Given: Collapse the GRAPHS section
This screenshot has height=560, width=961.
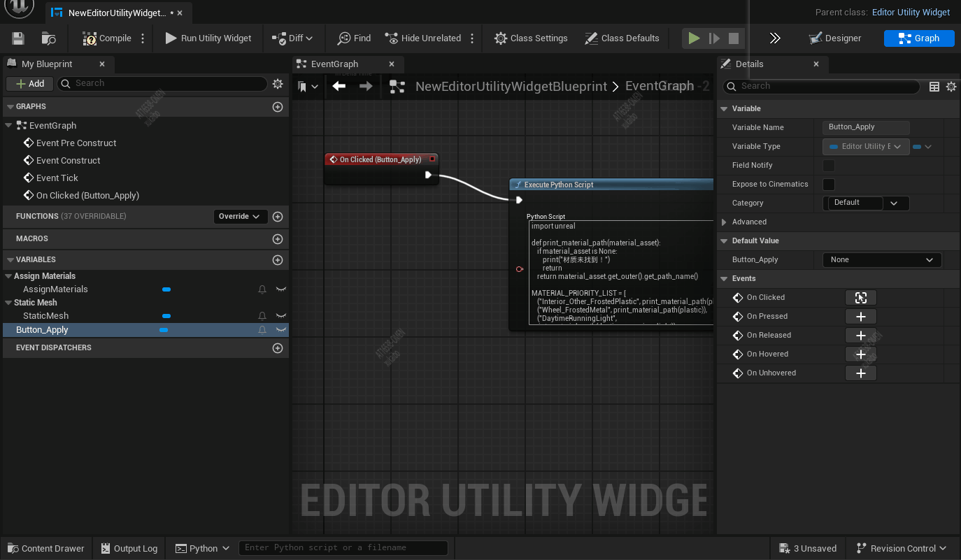Looking at the screenshot, I should (x=10, y=107).
